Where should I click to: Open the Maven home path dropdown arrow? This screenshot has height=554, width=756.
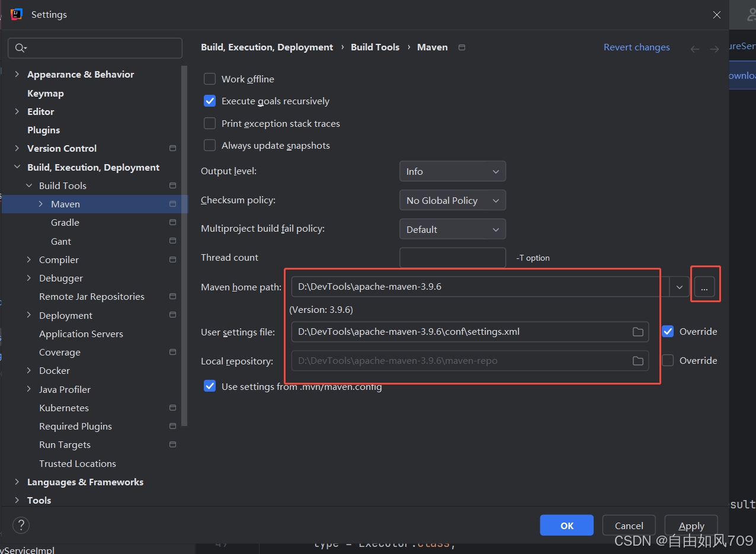[680, 287]
